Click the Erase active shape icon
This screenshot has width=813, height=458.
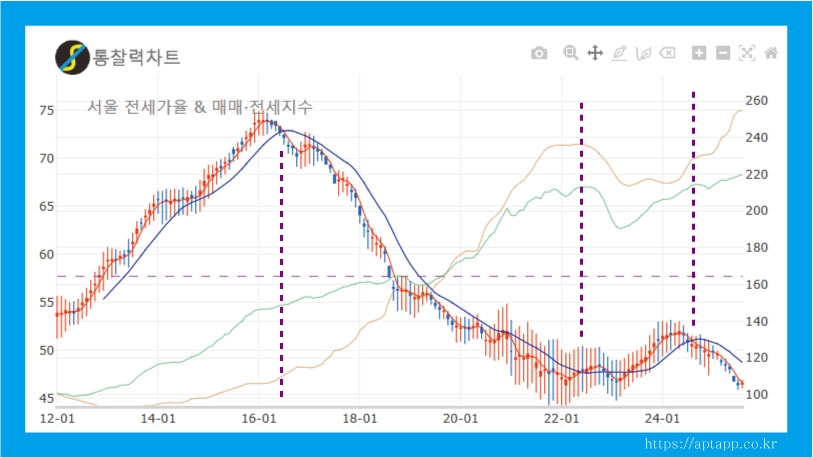point(668,53)
